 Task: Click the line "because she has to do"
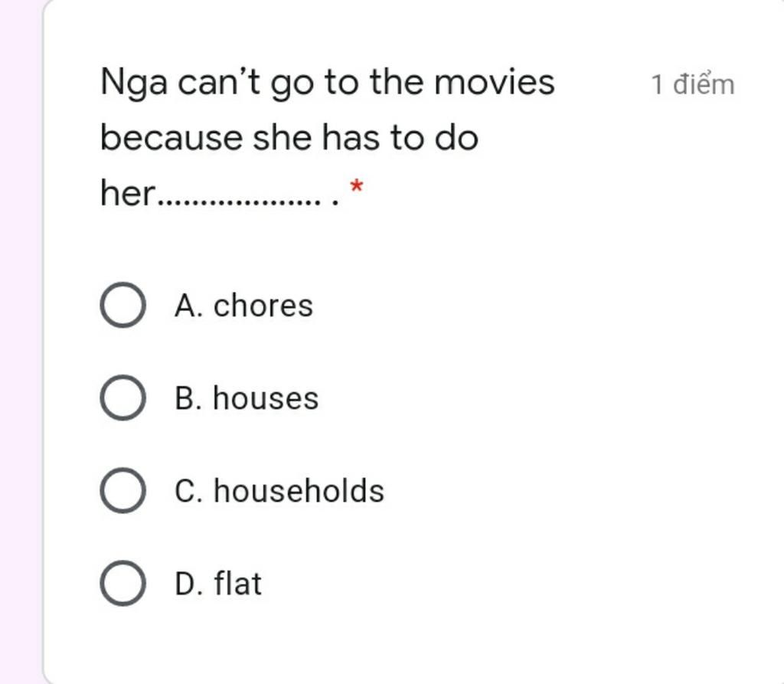[x=289, y=138]
